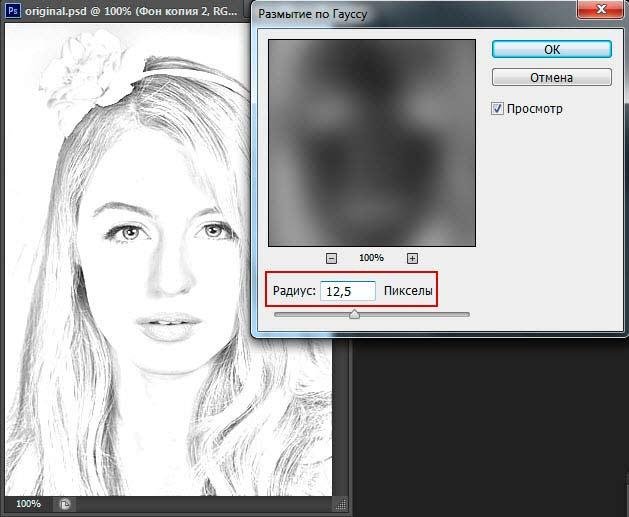Click the Радиус input field with 12,5
Image resolution: width=629 pixels, height=517 pixels.
pos(347,291)
